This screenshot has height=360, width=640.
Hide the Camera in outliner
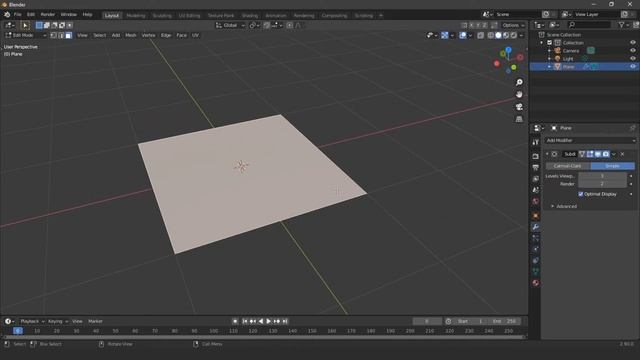pos(633,51)
